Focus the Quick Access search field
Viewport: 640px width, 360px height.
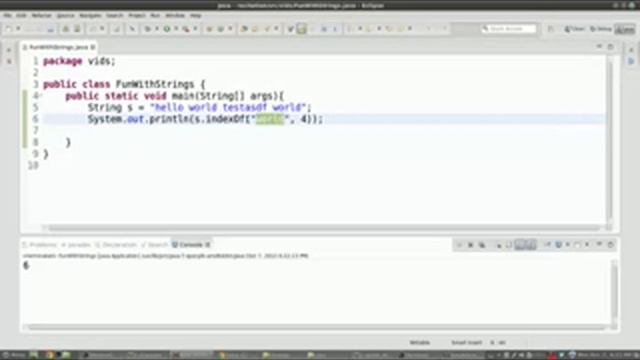point(509,29)
